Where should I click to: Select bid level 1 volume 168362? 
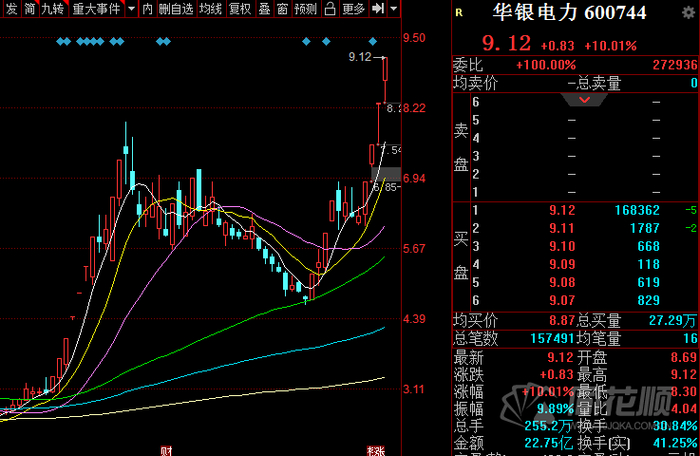(637, 210)
